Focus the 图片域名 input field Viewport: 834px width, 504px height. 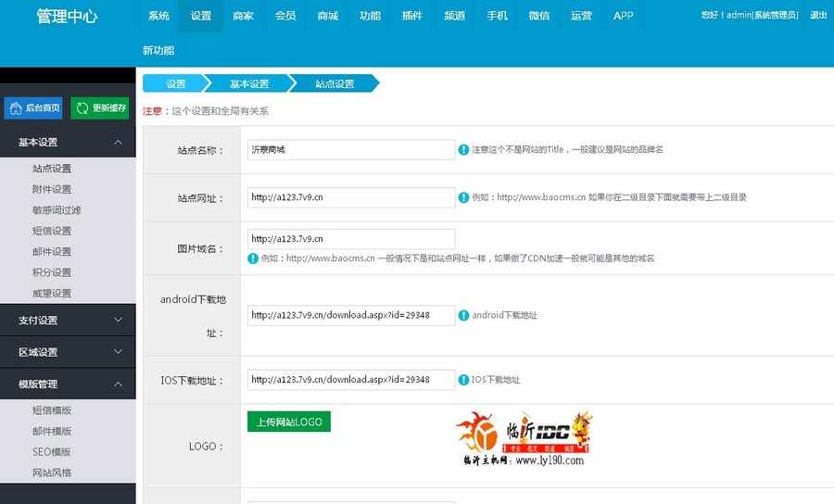coord(351,239)
